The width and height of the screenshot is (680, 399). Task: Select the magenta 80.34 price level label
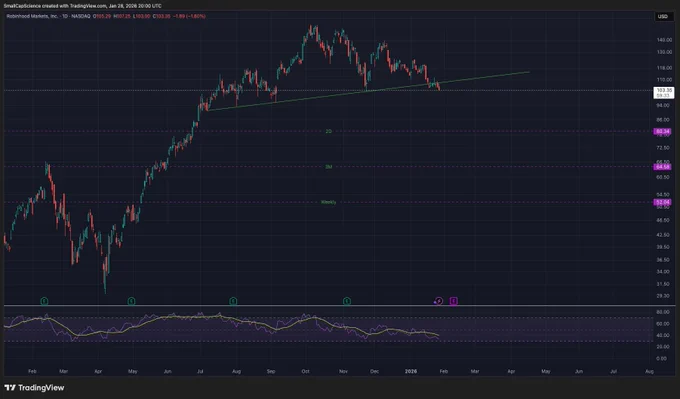point(662,131)
